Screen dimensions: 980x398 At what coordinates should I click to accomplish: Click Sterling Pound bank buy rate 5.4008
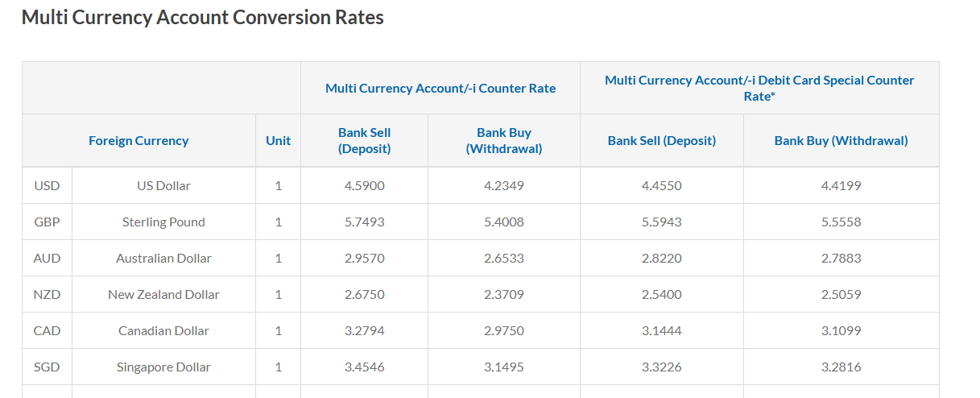[x=504, y=222]
